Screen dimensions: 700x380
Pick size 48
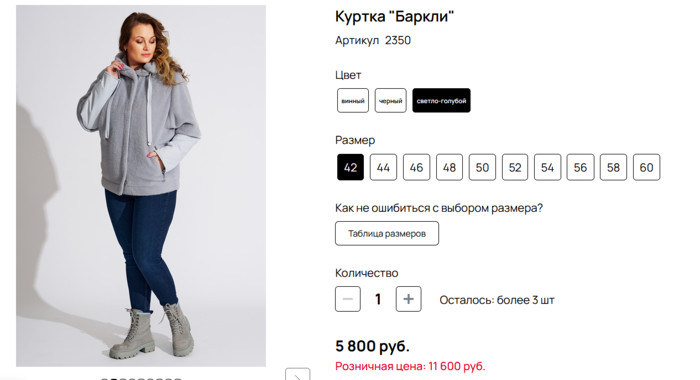(449, 167)
